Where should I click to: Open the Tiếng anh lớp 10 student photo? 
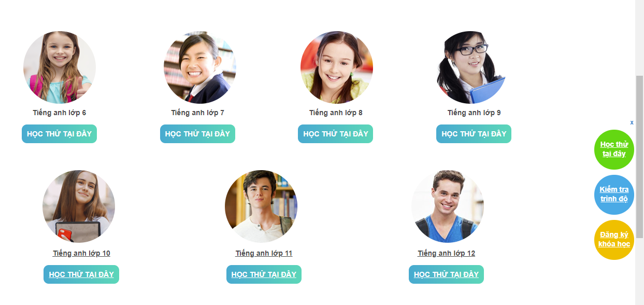(79, 206)
